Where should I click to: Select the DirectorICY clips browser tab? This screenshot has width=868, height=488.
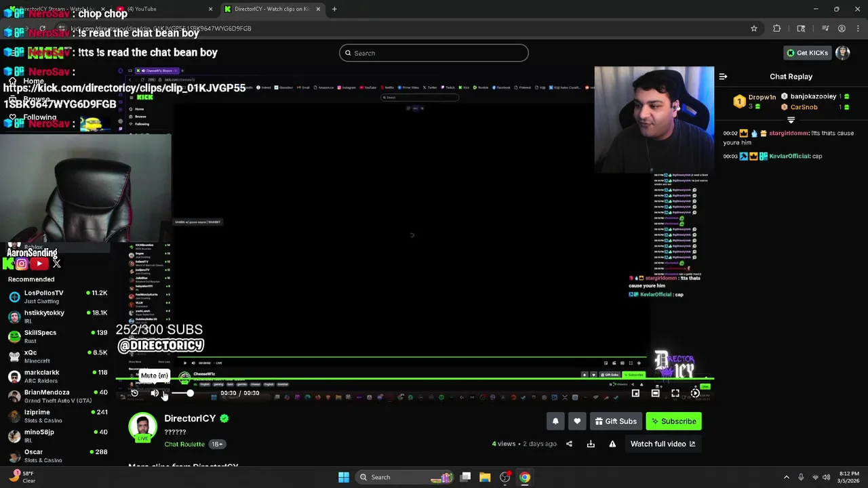pos(271,9)
